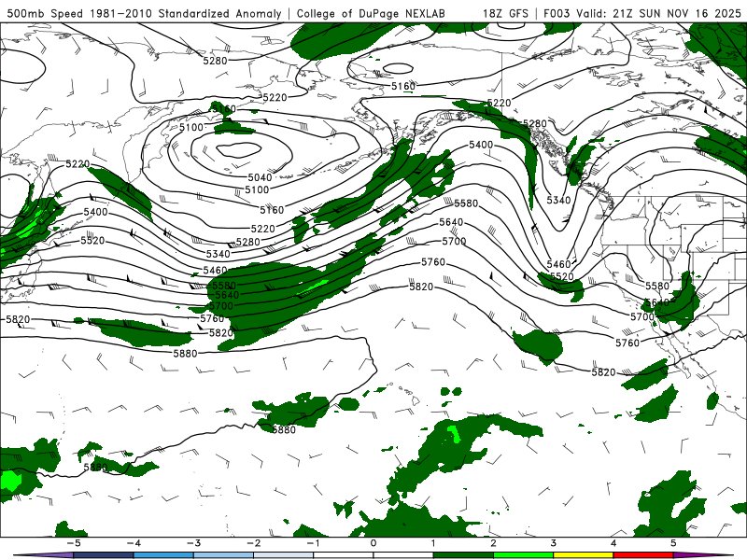This screenshot has height=560, width=747.
Task: Click the '3' tick label on the legend
Action: (x=554, y=543)
